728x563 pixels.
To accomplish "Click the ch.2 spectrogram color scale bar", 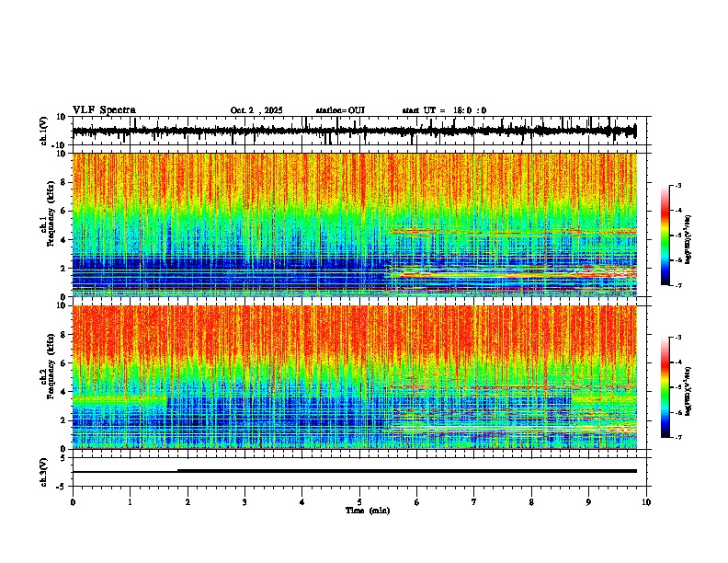I will pos(665,387).
